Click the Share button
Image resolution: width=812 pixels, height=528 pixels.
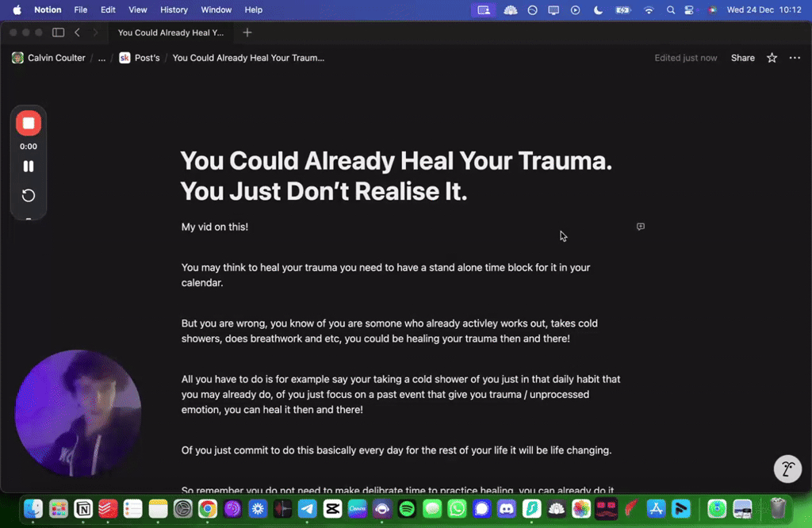click(x=742, y=57)
